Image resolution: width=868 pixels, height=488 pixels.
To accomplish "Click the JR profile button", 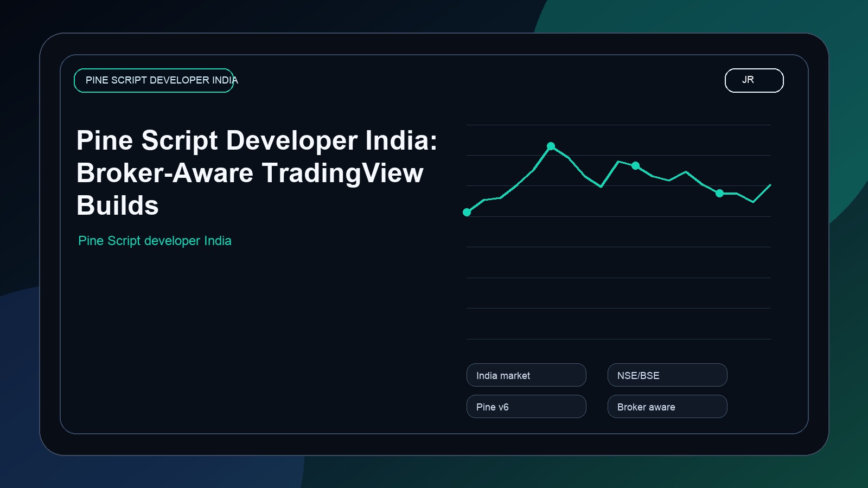I will [754, 80].
